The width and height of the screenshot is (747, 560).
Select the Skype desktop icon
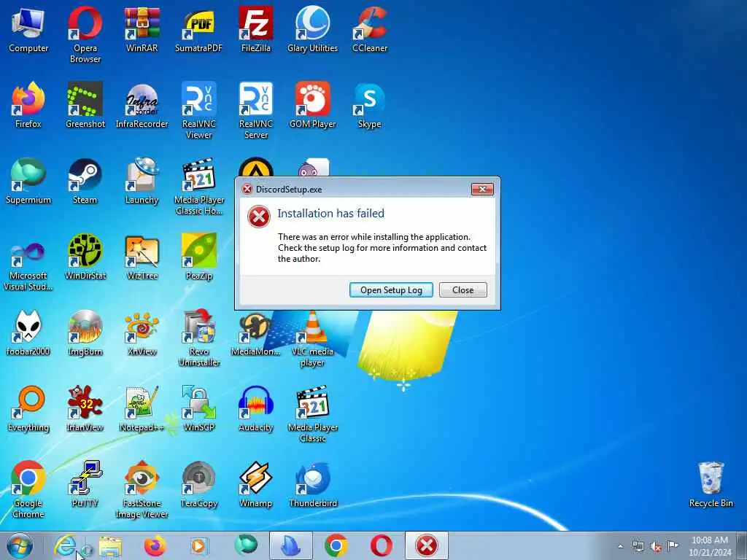click(x=370, y=105)
